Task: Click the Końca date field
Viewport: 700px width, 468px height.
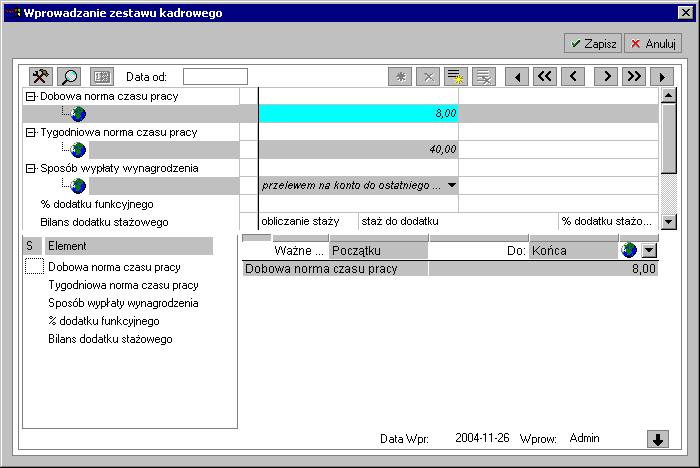Action: (574, 251)
